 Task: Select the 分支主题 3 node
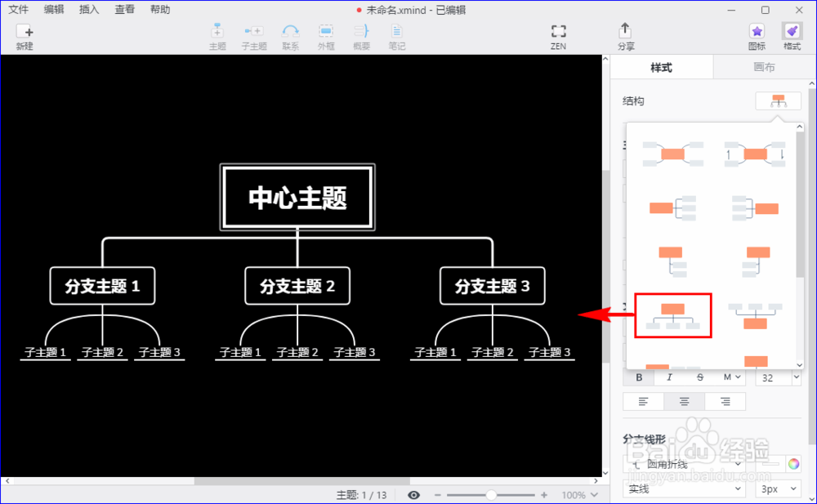pos(493,286)
